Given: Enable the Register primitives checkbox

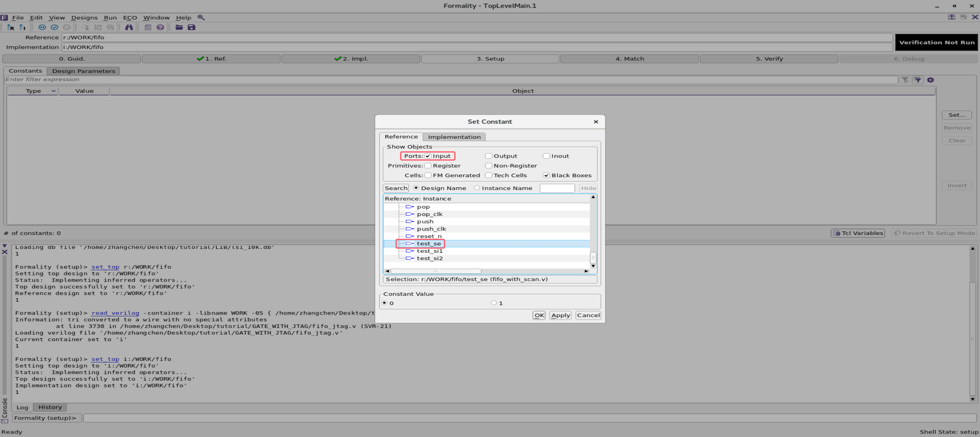Looking at the screenshot, I should [428, 165].
